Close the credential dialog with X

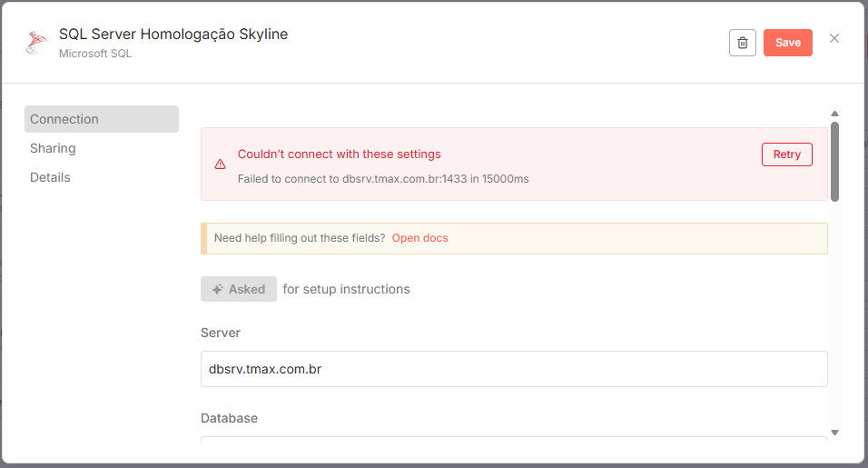tap(834, 38)
